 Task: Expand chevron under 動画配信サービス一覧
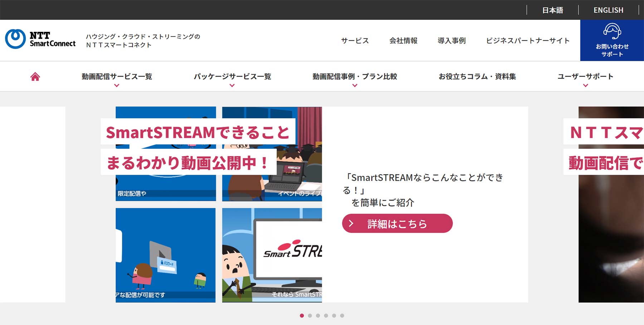(x=117, y=85)
